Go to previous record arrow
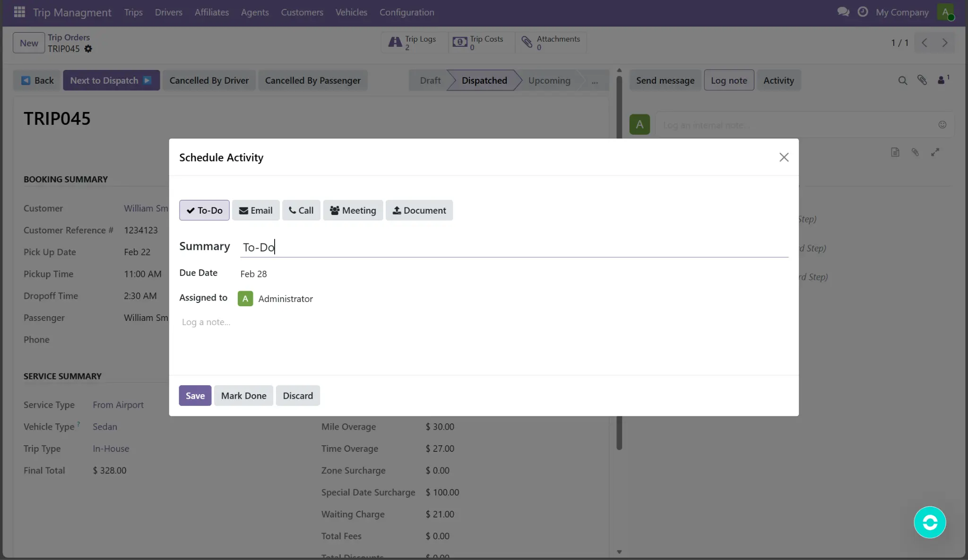The height and width of the screenshot is (560, 968). pos(924,43)
